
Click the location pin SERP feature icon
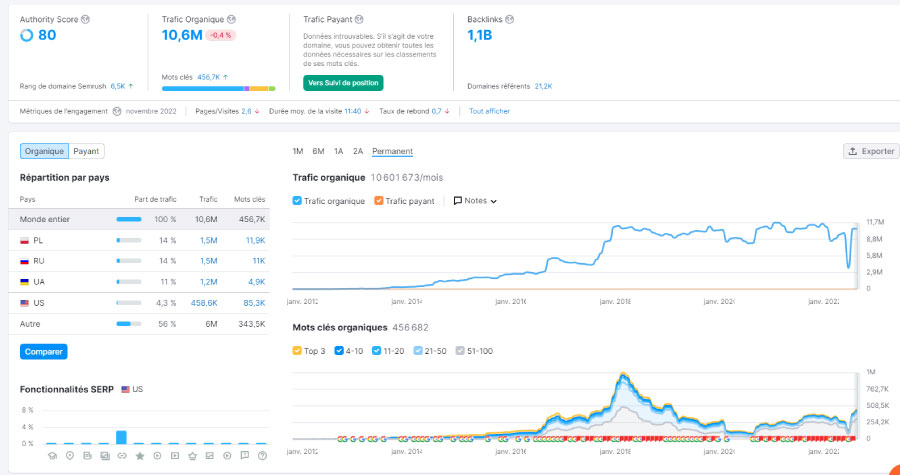(x=69, y=456)
